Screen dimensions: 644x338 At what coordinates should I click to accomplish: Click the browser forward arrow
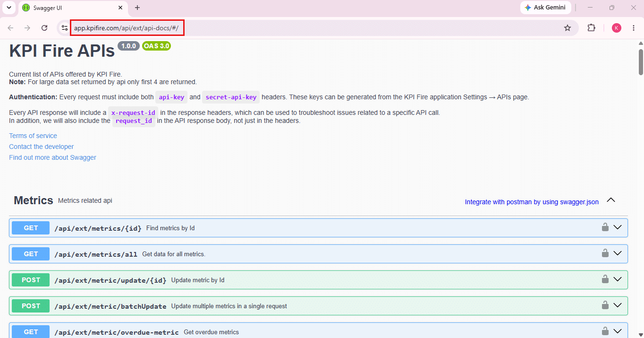[27, 28]
